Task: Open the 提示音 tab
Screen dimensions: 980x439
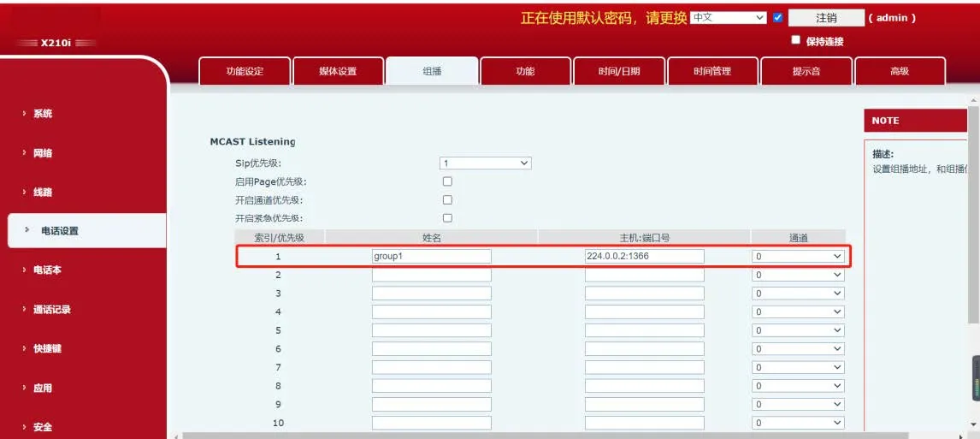Action: [806, 72]
